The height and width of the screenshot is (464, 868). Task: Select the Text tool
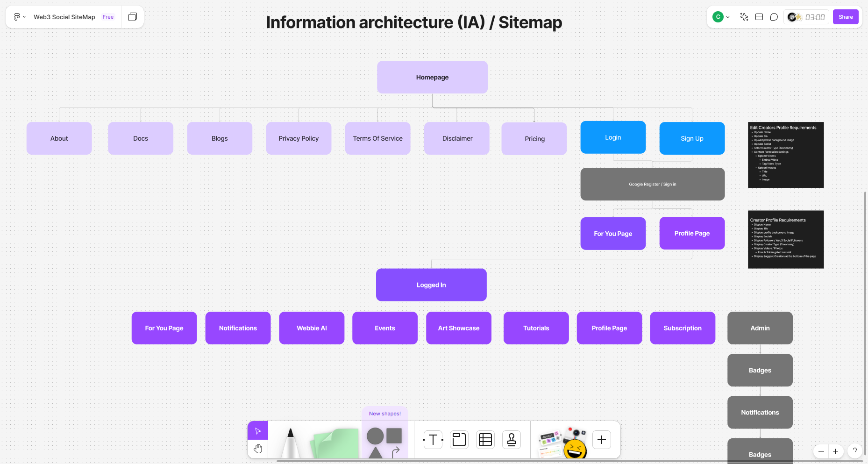coord(433,440)
